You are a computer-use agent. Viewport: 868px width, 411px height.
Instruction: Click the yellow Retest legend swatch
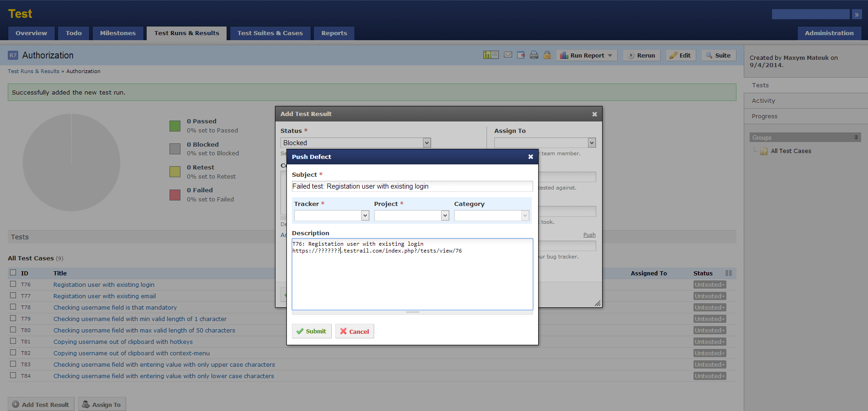point(175,172)
